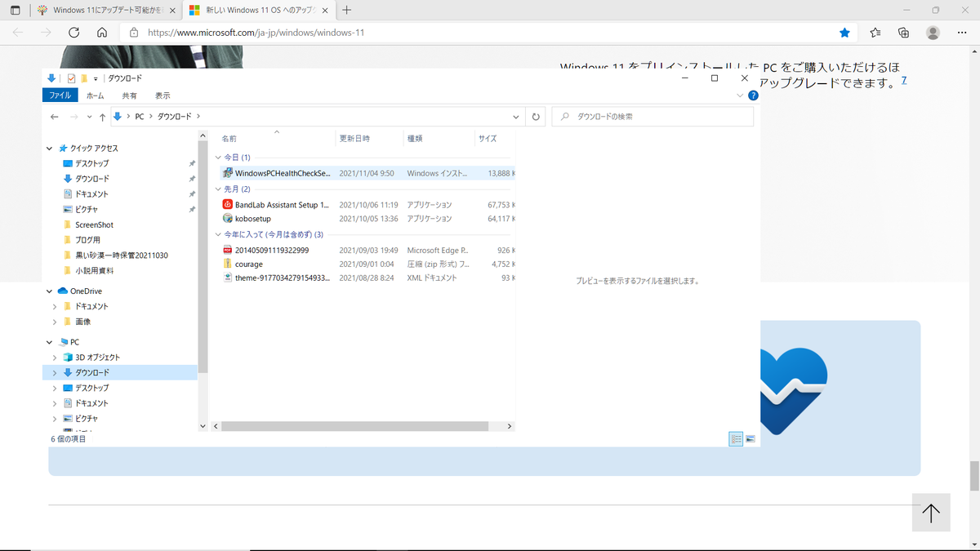
Task: Collapse the 今日 (1) file group
Action: tap(217, 158)
